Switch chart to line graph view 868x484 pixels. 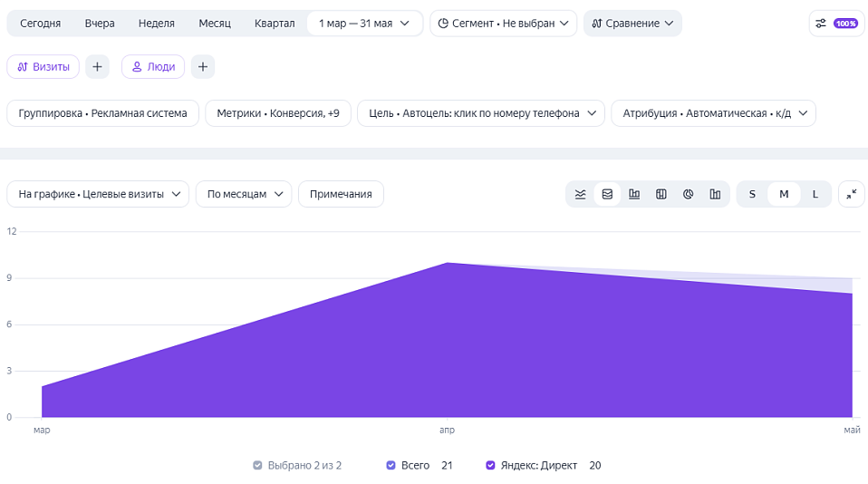click(580, 194)
